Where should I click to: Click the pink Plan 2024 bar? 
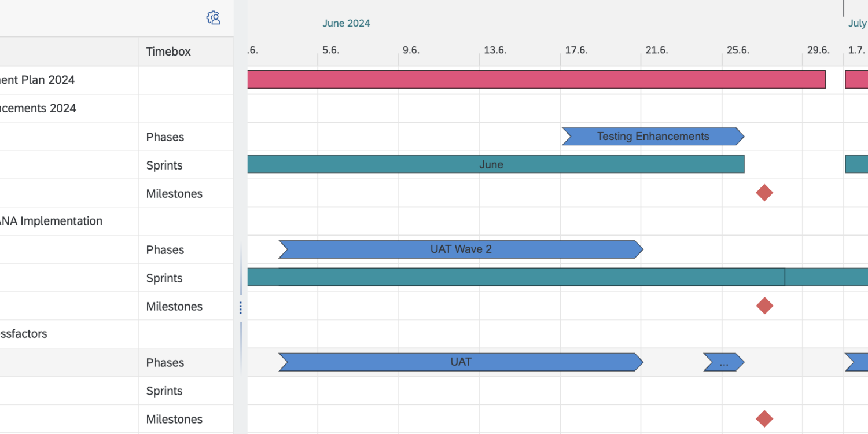(x=536, y=80)
